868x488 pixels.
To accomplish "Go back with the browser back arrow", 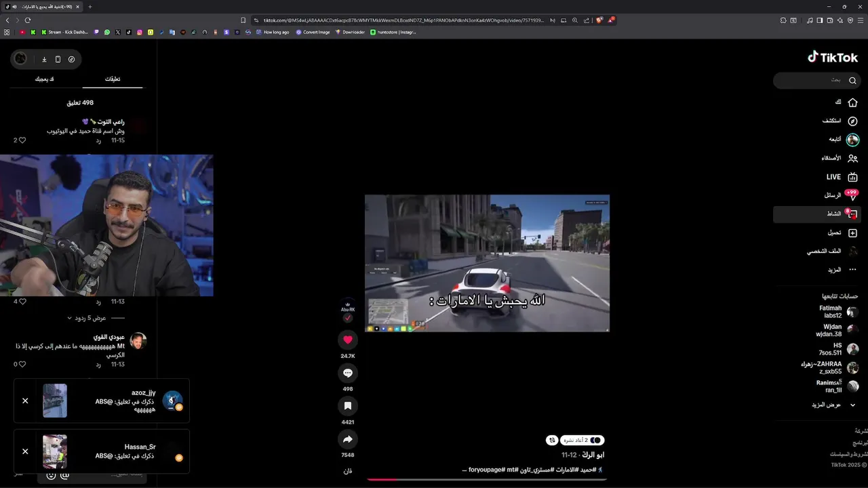I will click(7, 20).
